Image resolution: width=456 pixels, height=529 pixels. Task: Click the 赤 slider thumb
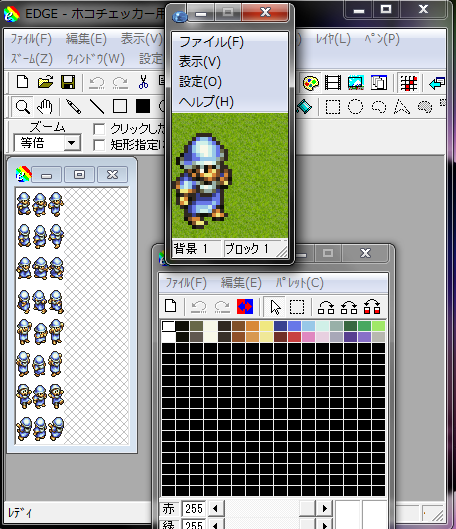point(307,508)
